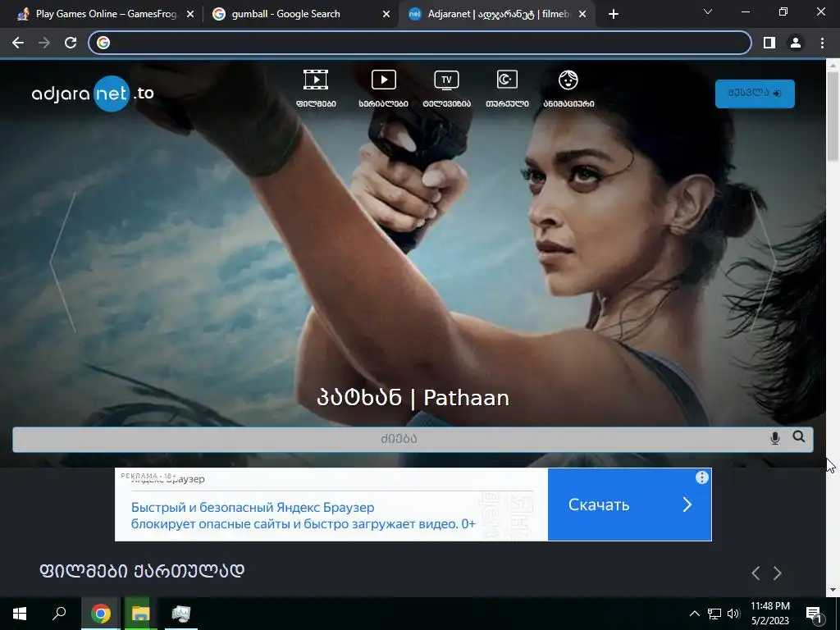840x630 pixels.
Task: Open network status tray icon
Action: tap(714, 614)
